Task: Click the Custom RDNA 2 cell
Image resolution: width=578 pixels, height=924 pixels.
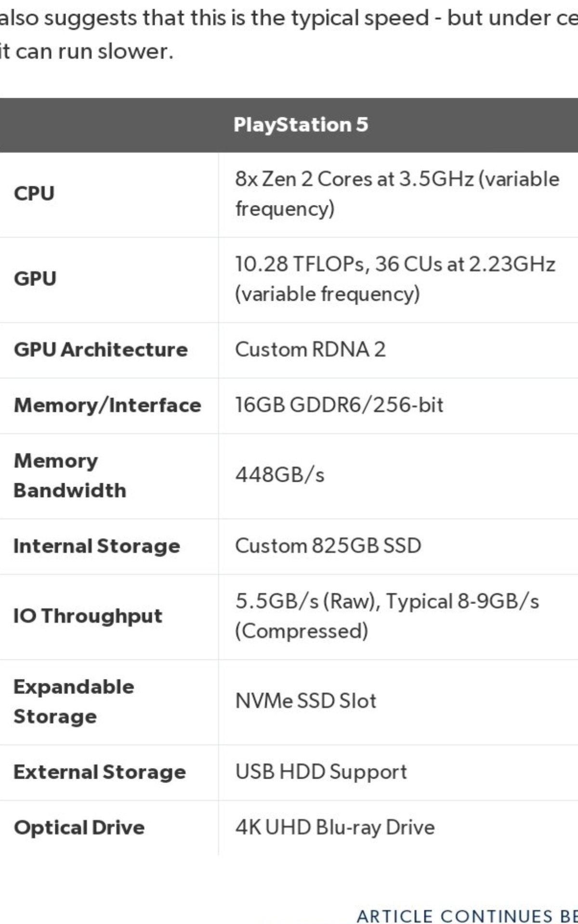Action: tap(311, 350)
